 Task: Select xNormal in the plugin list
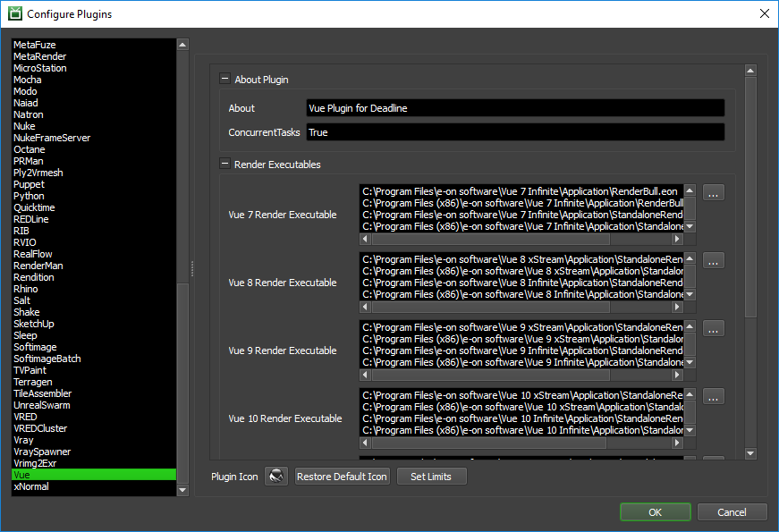pos(94,486)
